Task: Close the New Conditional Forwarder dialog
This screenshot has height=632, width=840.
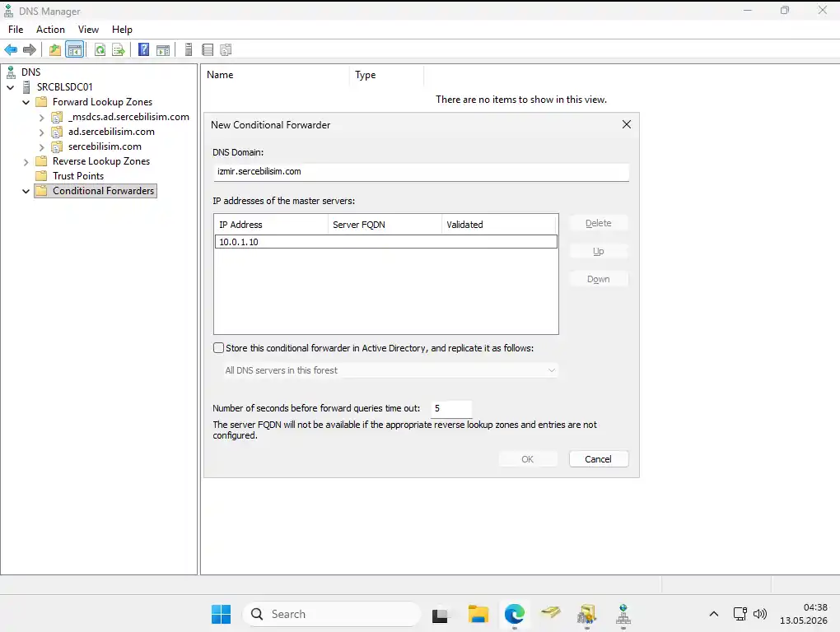Action: (626, 125)
